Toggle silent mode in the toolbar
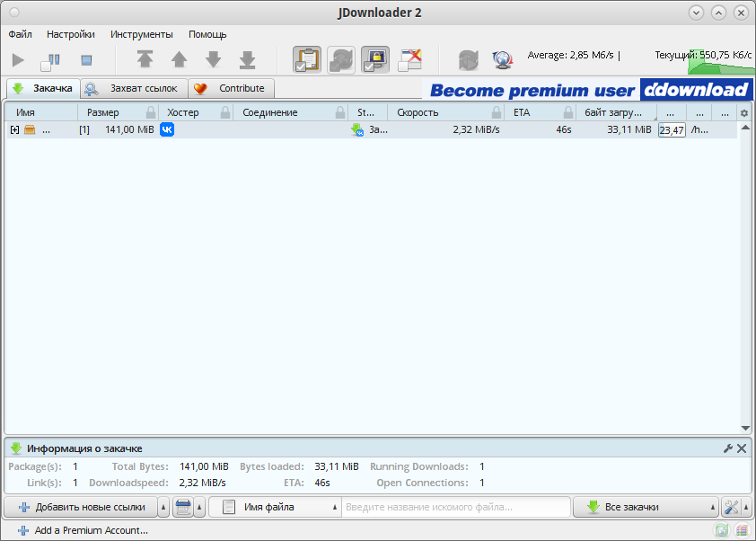Viewport: 756px width, 541px height. tap(409, 60)
